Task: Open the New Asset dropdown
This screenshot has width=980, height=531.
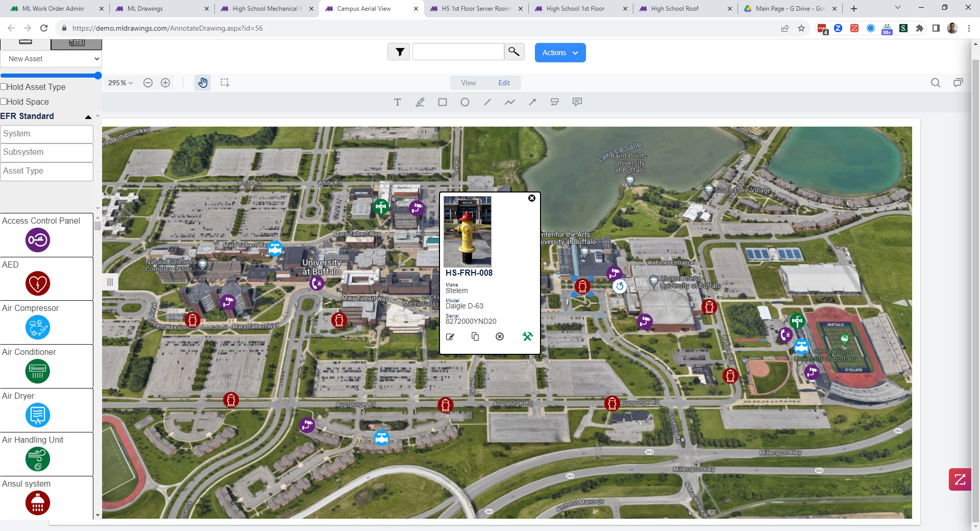Action: [x=51, y=59]
